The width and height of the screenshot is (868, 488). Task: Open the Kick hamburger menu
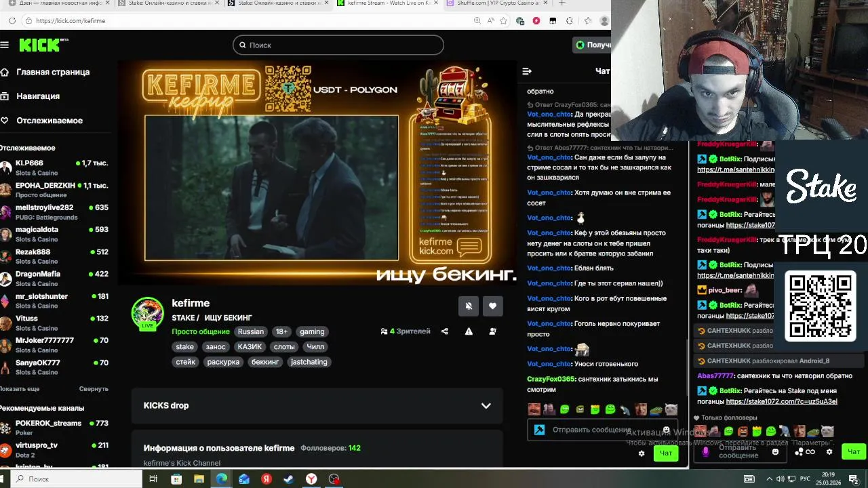click(x=5, y=45)
